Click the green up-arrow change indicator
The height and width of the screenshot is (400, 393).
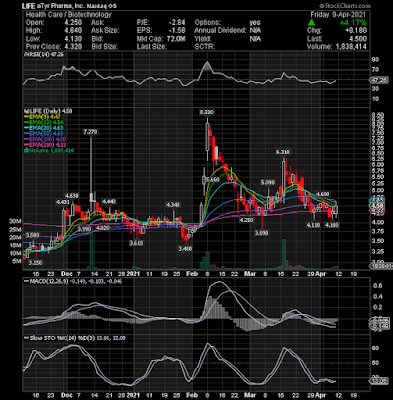coord(312,23)
